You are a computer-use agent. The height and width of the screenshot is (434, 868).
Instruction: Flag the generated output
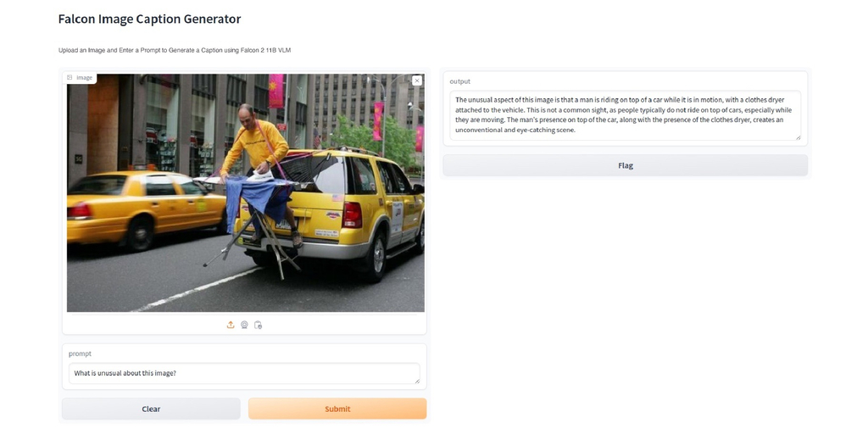click(626, 165)
